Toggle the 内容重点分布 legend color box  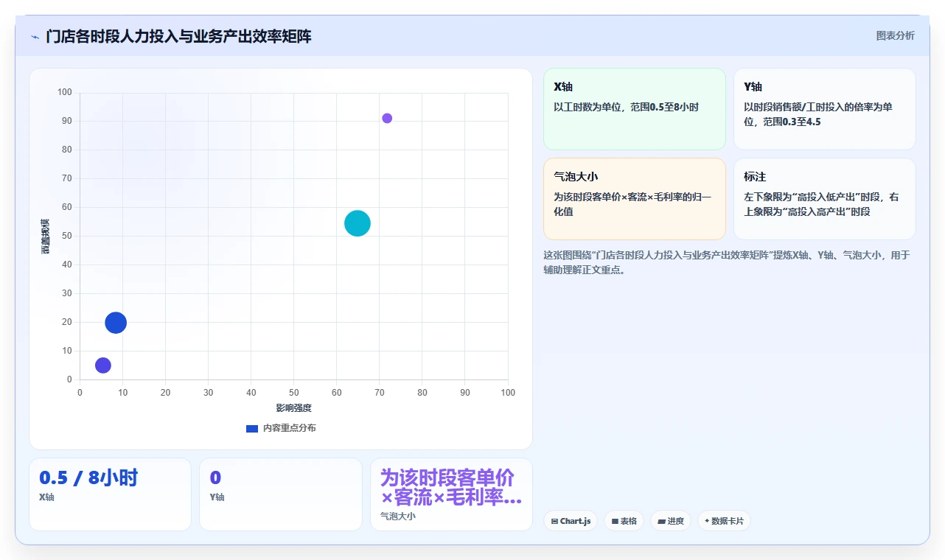pos(252,428)
